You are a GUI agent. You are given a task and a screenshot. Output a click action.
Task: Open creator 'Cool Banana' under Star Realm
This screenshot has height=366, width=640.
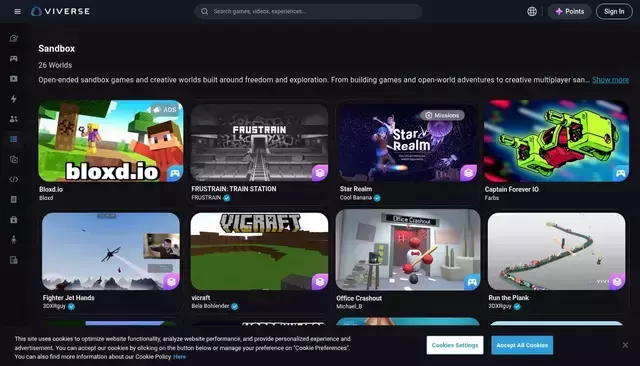[x=356, y=198]
